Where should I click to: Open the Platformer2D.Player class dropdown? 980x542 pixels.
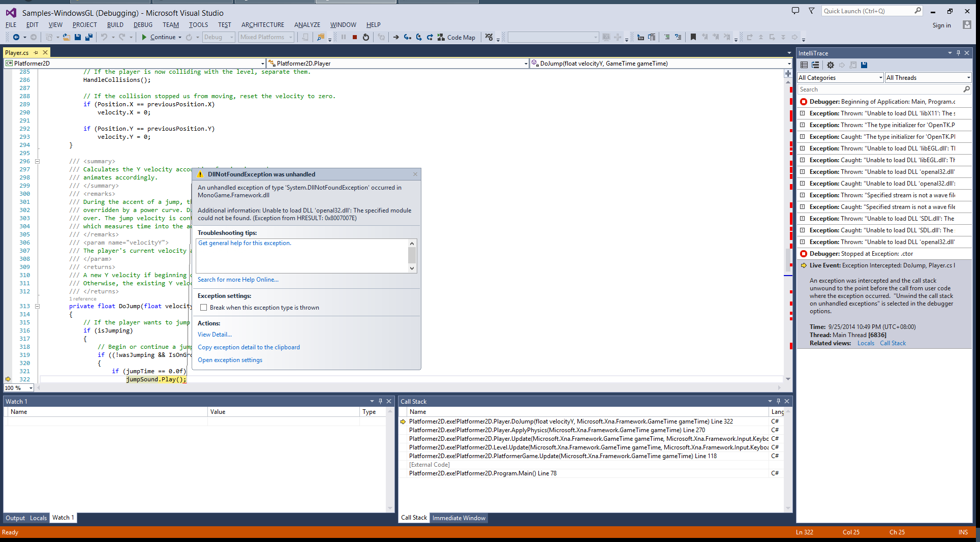tap(398, 64)
